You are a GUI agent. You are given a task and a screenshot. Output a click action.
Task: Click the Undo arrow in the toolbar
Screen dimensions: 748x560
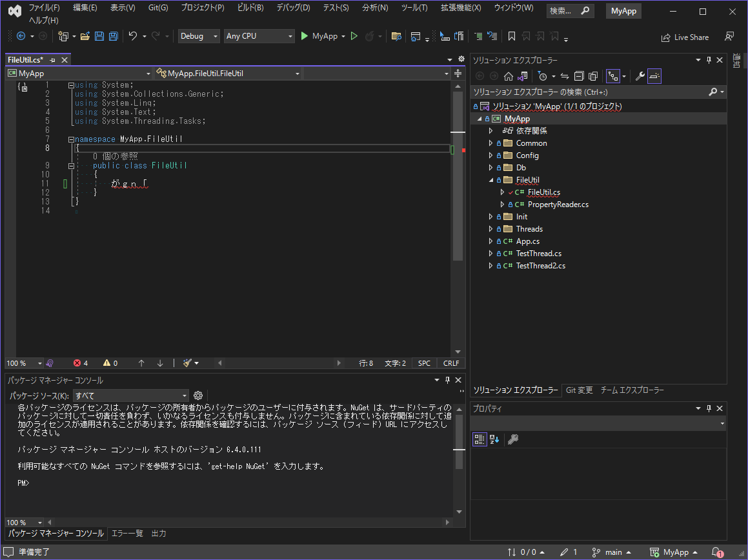tap(132, 37)
